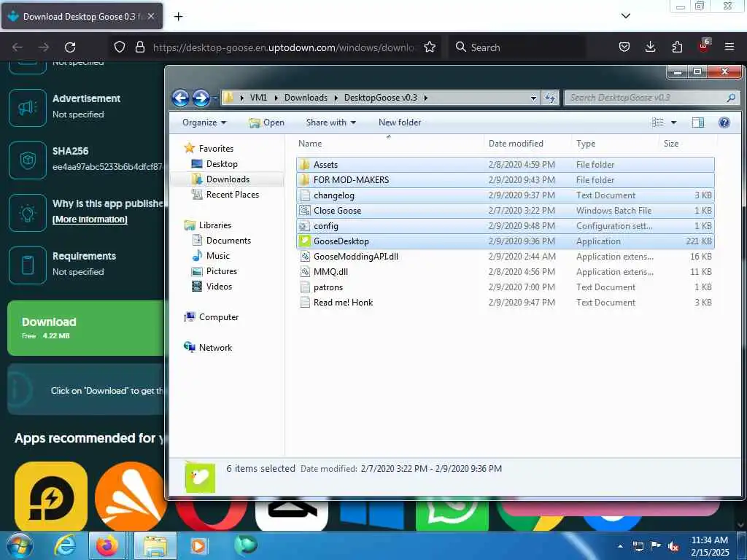This screenshot has width=747, height=560.
Task: Show the preview pane icon in Explorer
Action: [697, 122]
